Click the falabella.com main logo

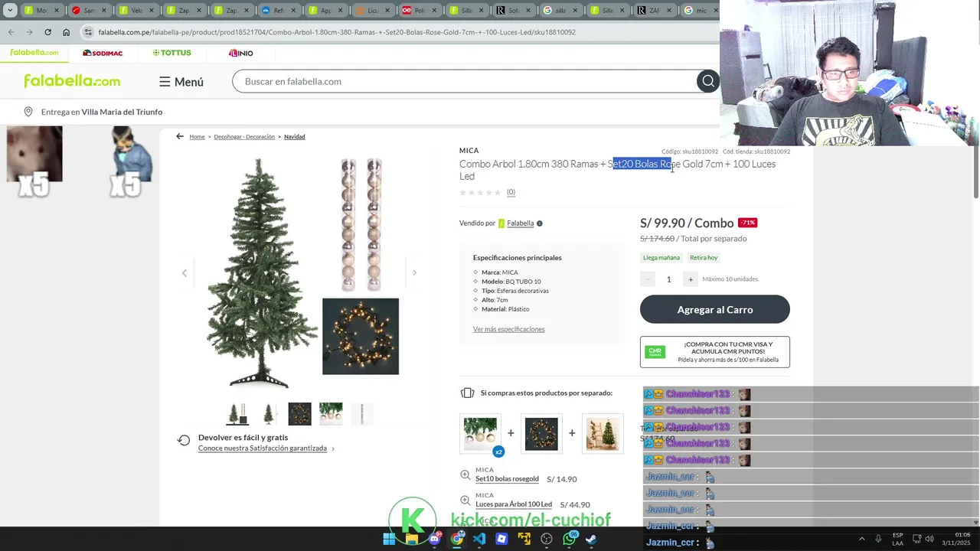pyautogui.click(x=72, y=81)
